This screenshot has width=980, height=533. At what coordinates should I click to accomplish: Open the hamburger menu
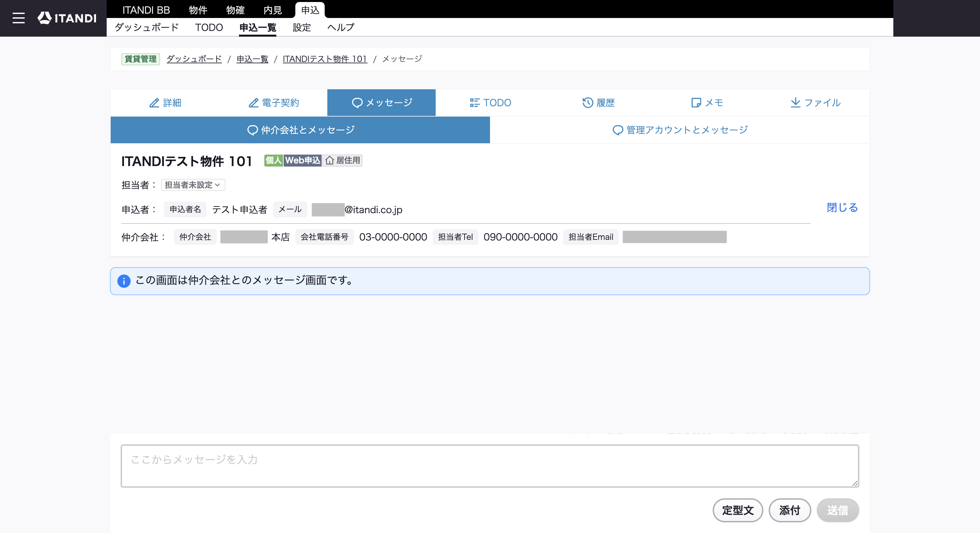coord(18,18)
